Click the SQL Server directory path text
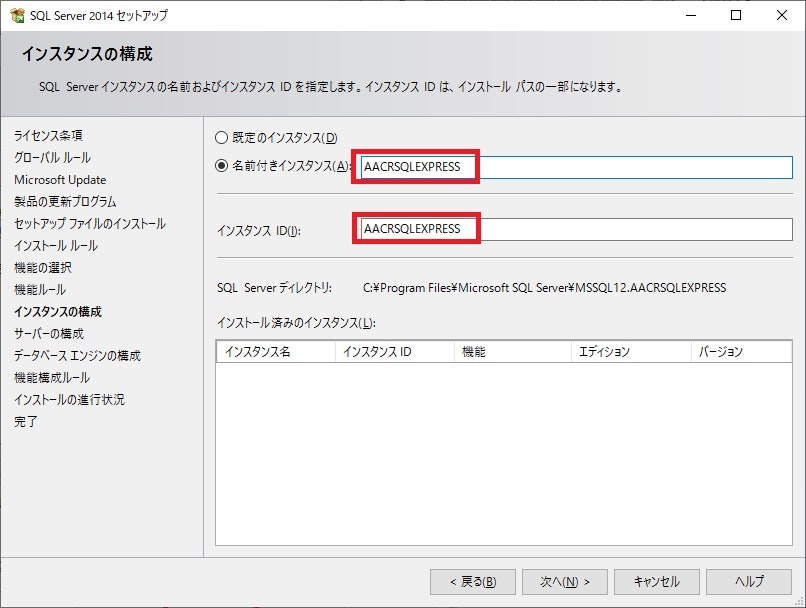Screen dimensions: 806x608 544,288
